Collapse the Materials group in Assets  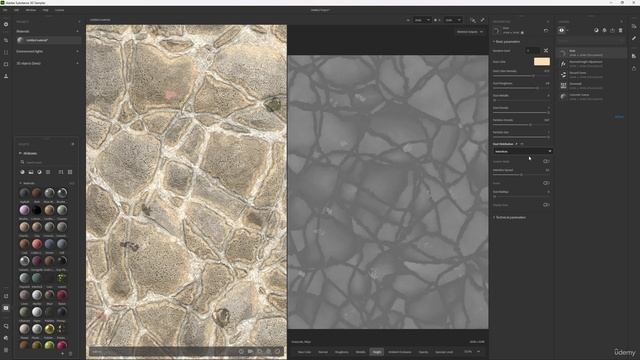(28, 183)
